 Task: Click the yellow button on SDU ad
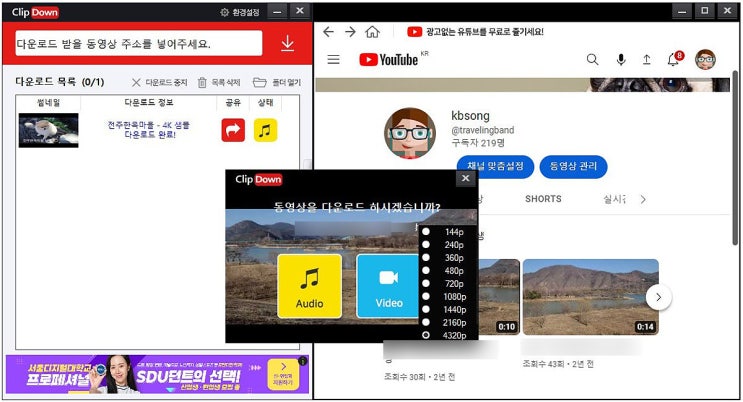pos(283,375)
